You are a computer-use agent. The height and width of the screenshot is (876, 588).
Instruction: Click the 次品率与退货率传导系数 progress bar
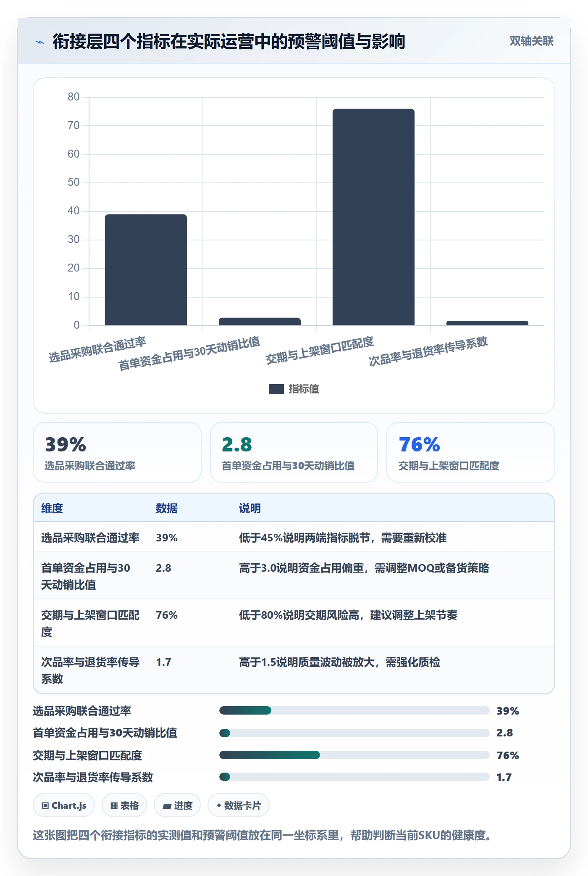pos(354,777)
